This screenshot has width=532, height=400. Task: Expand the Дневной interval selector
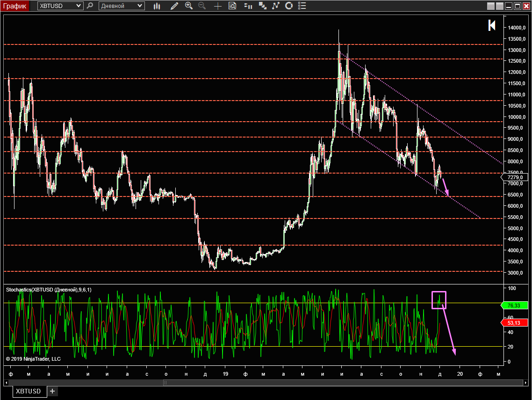coord(122,6)
